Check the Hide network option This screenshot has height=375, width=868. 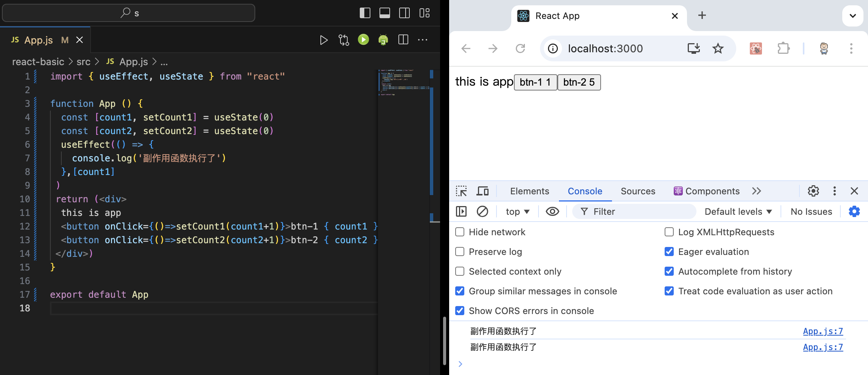click(x=460, y=232)
